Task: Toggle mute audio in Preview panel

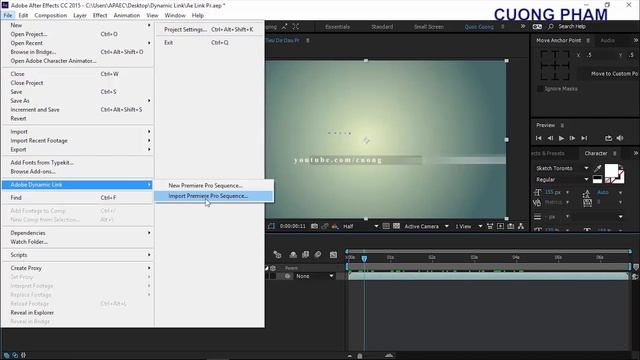Action: pos(620,138)
